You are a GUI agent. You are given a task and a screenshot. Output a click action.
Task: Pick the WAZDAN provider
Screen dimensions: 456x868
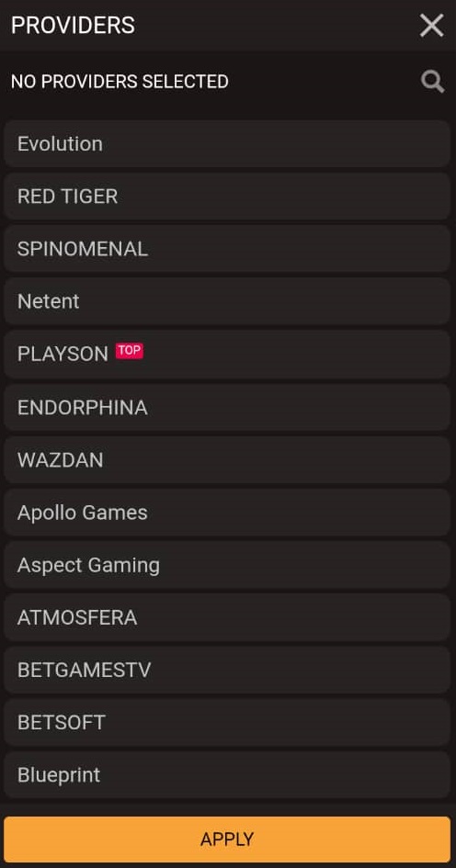227,460
